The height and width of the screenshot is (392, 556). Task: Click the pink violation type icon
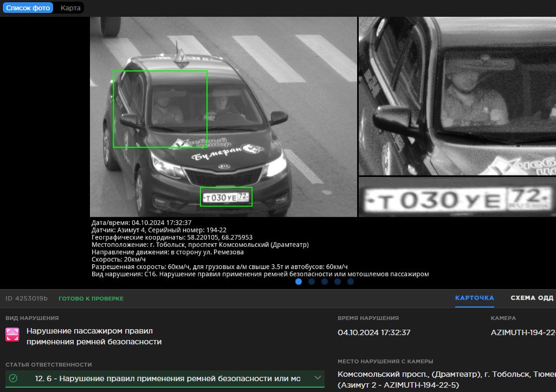[x=12, y=335]
